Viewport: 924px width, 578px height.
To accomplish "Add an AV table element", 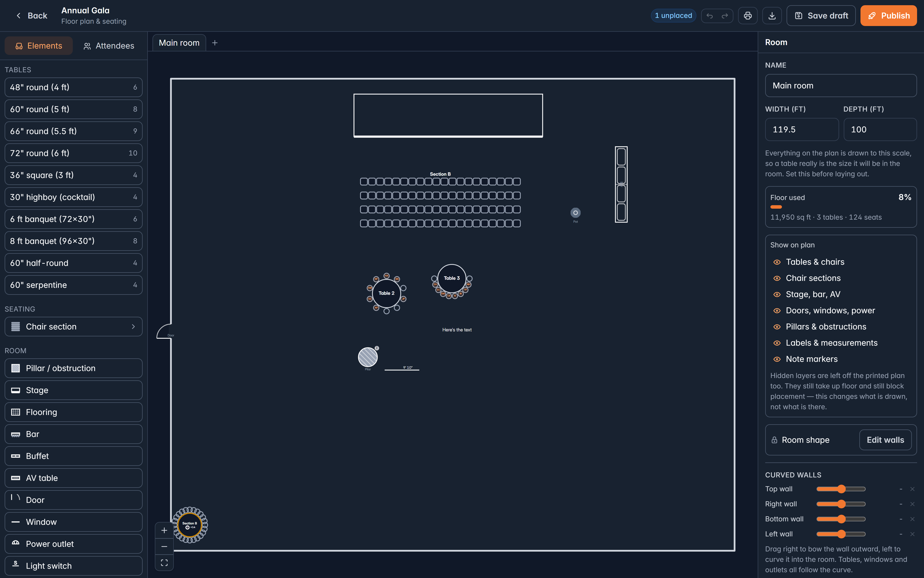I will [73, 478].
